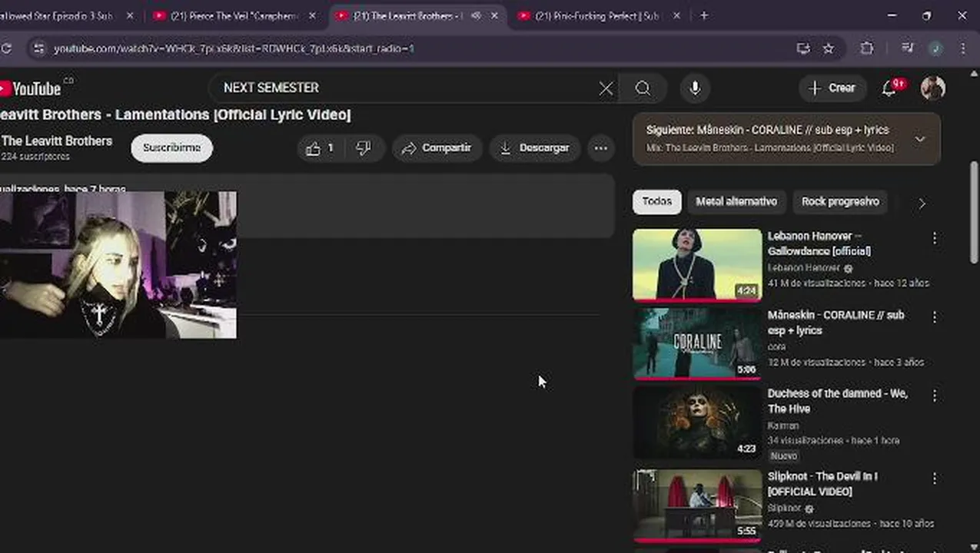Open options for Måneskin CORALINE video

[x=935, y=316]
